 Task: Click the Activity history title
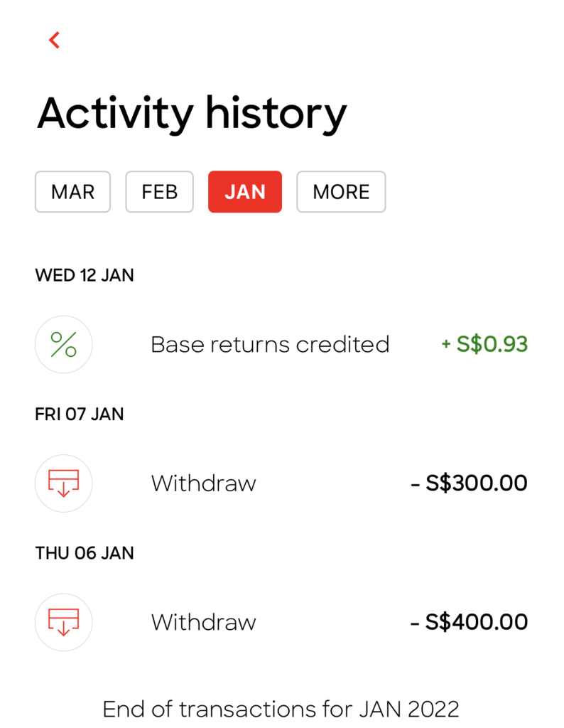pyautogui.click(x=192, y=114)
